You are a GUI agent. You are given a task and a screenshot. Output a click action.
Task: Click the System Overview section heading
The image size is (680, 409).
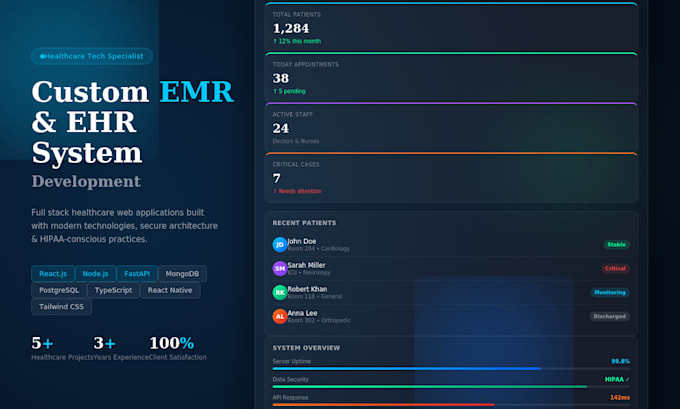coord(306,348)
